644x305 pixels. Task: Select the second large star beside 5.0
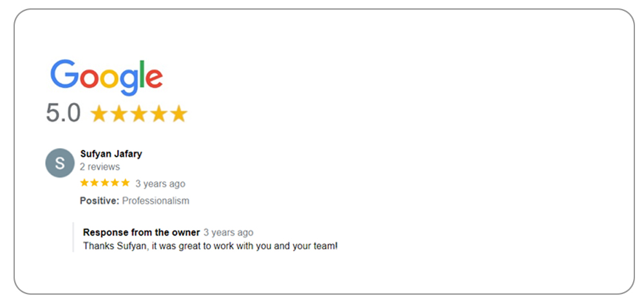[118, 114]
